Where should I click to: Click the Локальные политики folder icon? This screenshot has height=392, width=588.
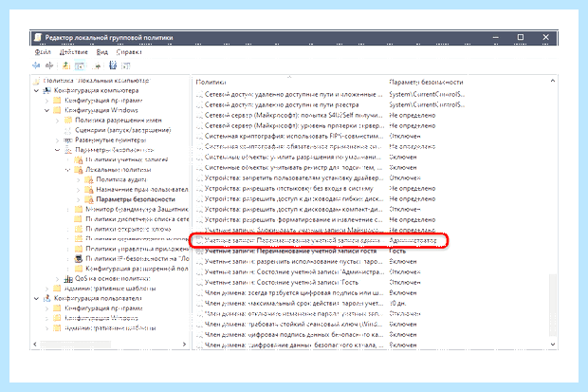pos(79,170)
